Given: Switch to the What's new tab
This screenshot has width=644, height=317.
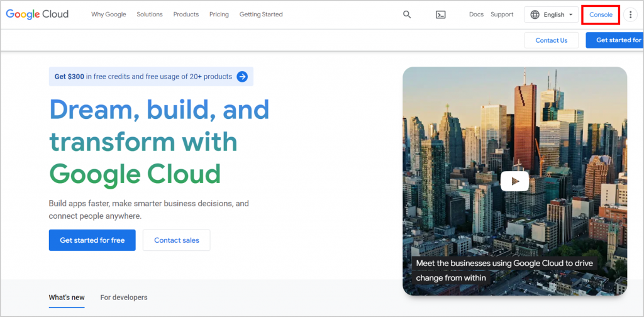Looking at the screenshot, I should coord(67,298).
